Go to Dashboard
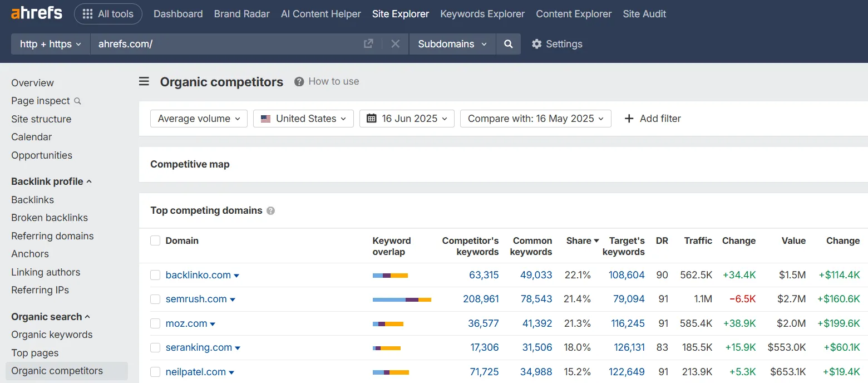Image resolution: width=868 pixels, height=383 pixels. (178, 14)
